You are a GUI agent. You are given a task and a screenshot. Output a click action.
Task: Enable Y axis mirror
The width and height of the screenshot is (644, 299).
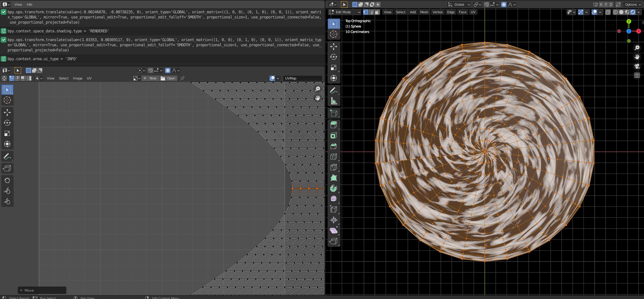click(606, 5)
